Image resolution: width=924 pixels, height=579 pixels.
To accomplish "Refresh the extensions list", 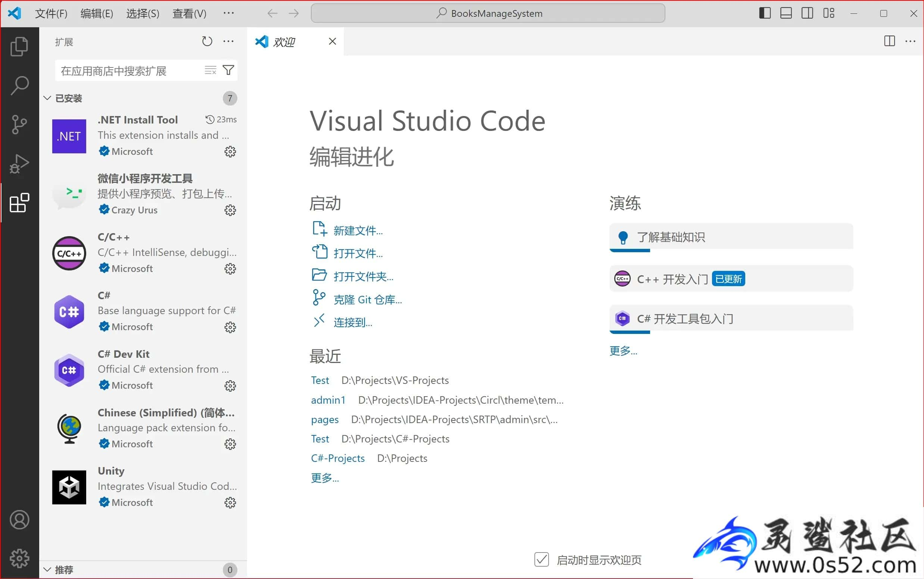I will [x=207, y=41].
